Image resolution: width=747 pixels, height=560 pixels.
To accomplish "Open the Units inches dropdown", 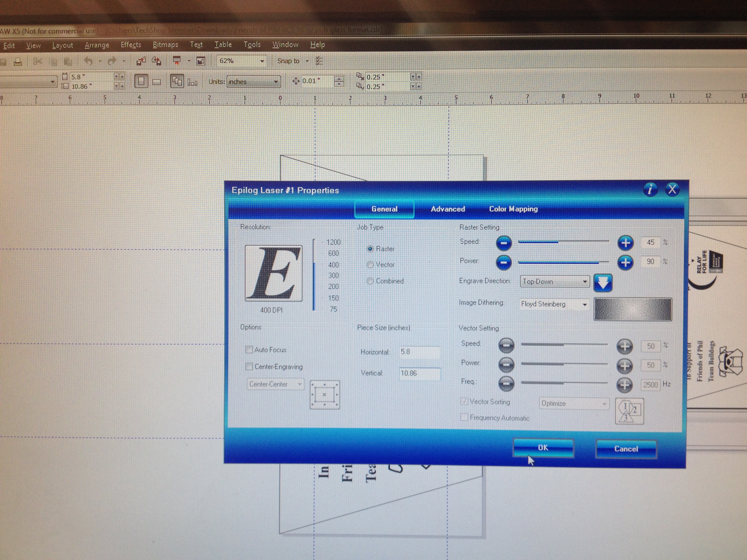I will 253,82.
